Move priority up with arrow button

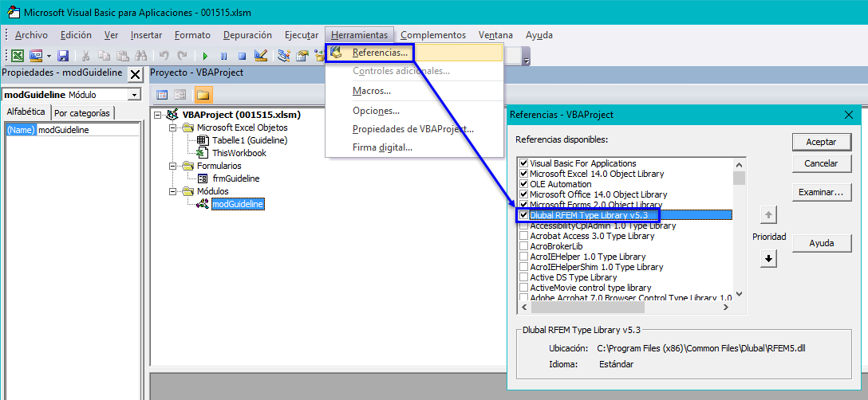(769, 216)
